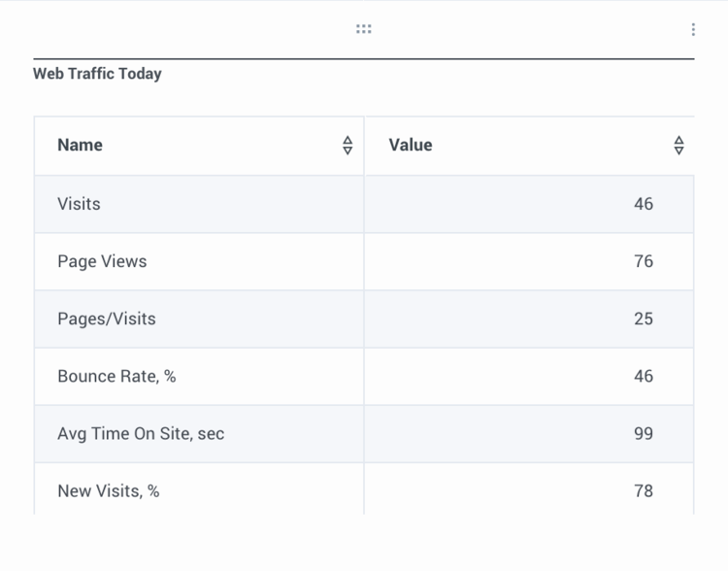Viewport: 728px width, 571px height.
Task: Click the Pages/Visits value 25
Action: tap(644, 319)
